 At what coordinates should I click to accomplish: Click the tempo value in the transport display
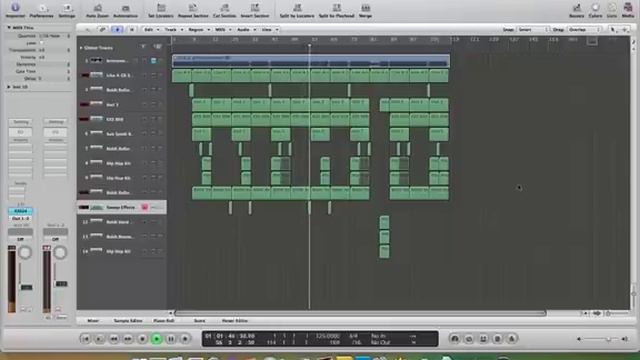tap(328, 336)
